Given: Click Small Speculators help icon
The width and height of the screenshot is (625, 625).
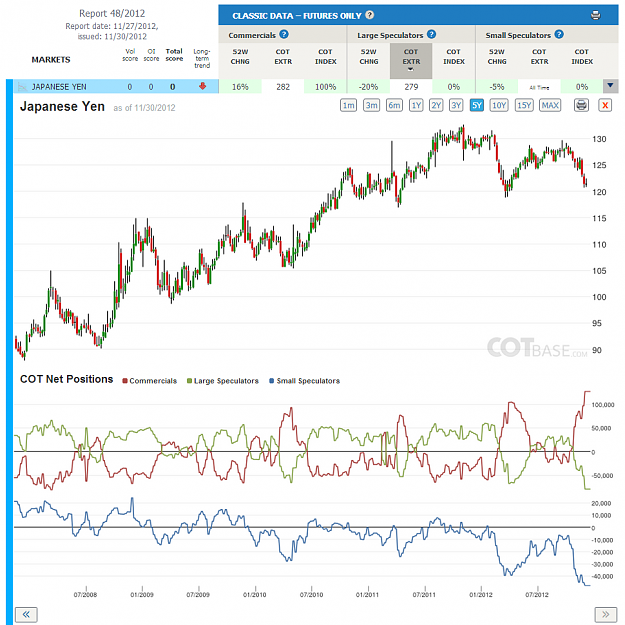Looking at the screenshot, I should click(x=559, y=35).
